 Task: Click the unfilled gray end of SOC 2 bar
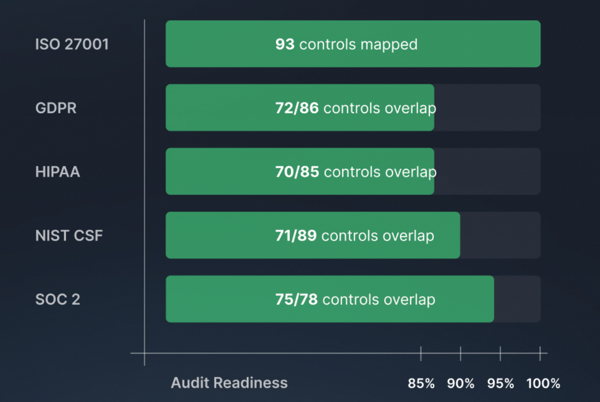(517, 299)
